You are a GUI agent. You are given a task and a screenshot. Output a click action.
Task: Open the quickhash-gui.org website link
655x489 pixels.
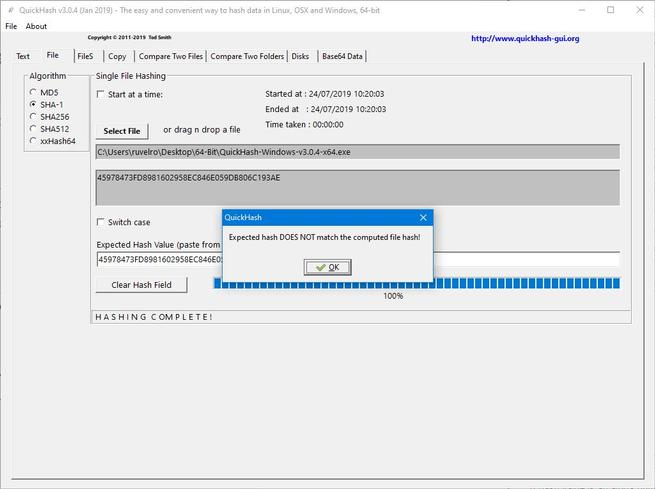pyautogui.click(x=525, y=38)
